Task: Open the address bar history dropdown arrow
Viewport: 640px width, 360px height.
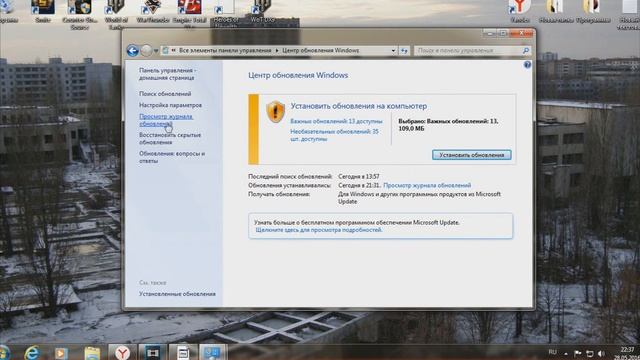Action: [x=393, y=51]
